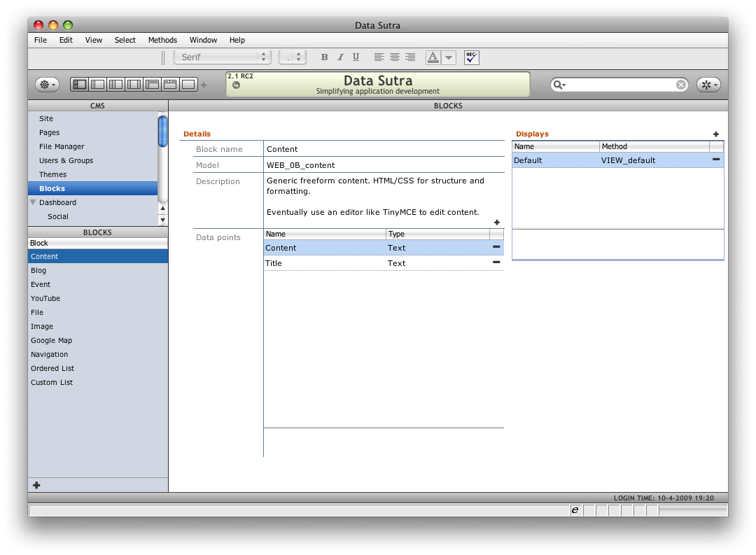Add a new data point with plus
The image size is (756, 555).
pos(496,223)
